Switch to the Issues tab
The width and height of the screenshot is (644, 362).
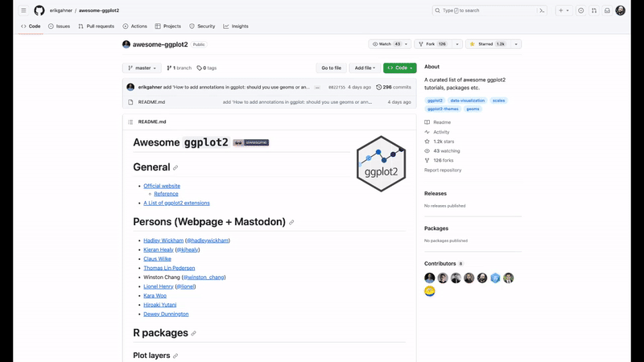pos(59,27)
